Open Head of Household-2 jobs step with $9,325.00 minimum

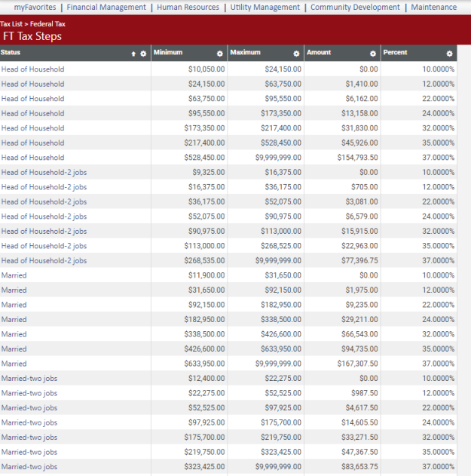click(x=44, y=173)
